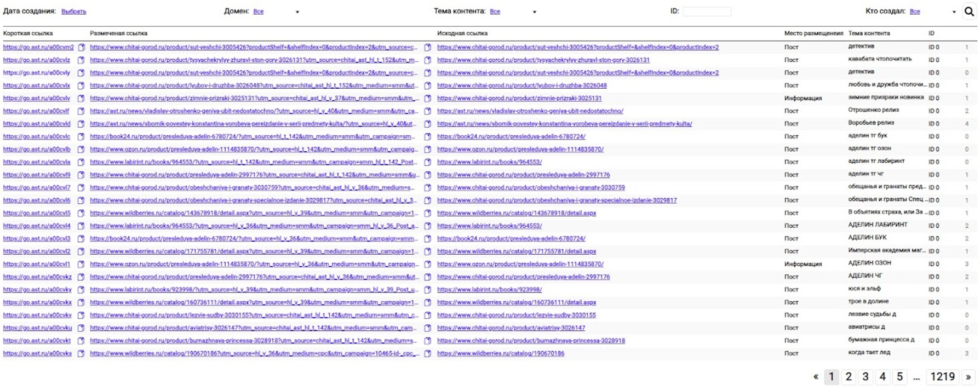Viewport: 980px width, 390px height.
Task: Go to next page with » arrow
Action: click(x=968, y=377)
